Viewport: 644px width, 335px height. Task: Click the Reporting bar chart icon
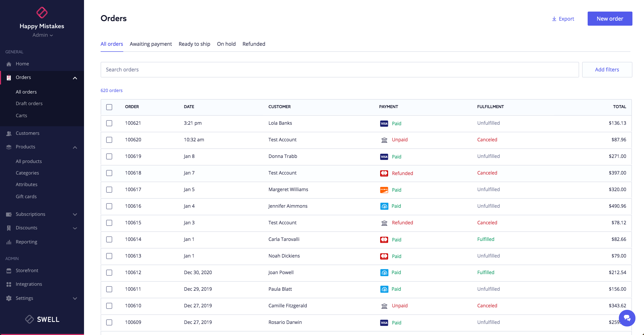9,242
